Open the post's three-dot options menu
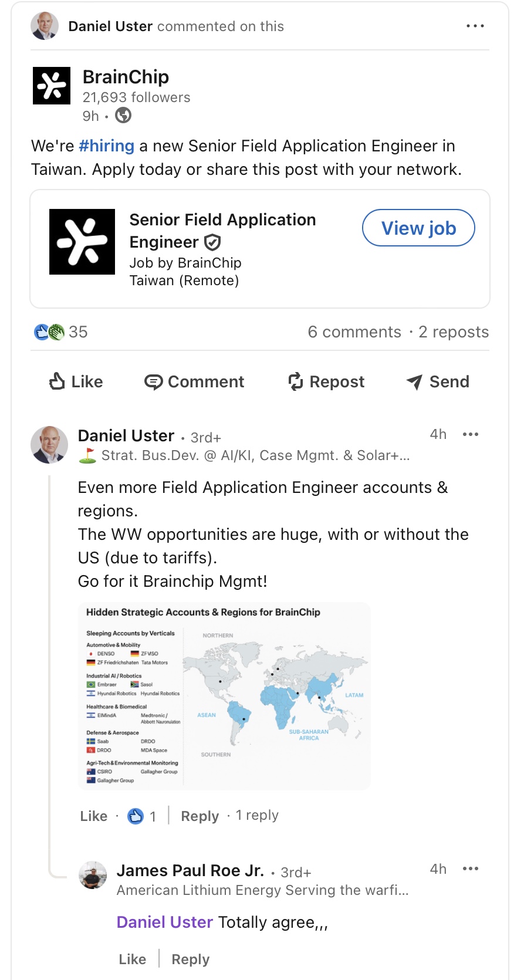 (475, 26)
